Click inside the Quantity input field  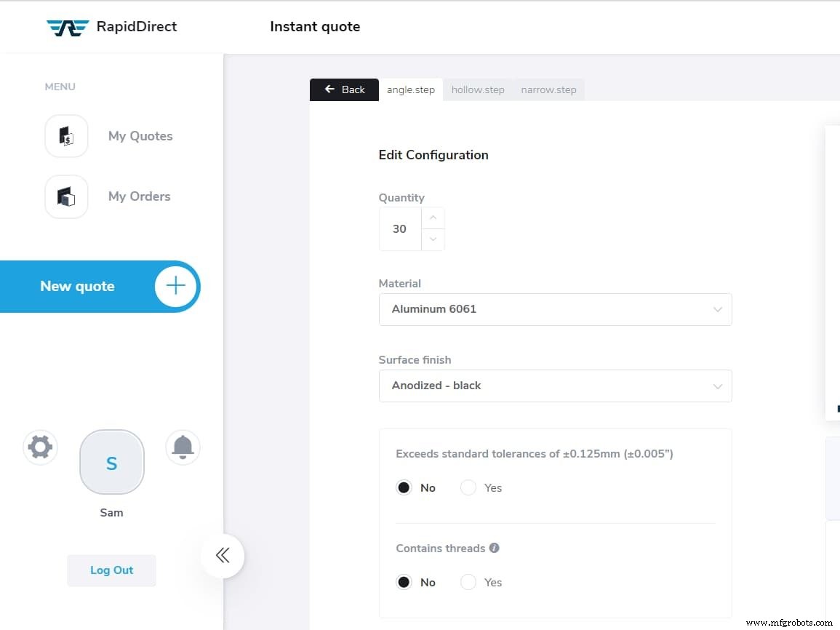pos(399,228)
